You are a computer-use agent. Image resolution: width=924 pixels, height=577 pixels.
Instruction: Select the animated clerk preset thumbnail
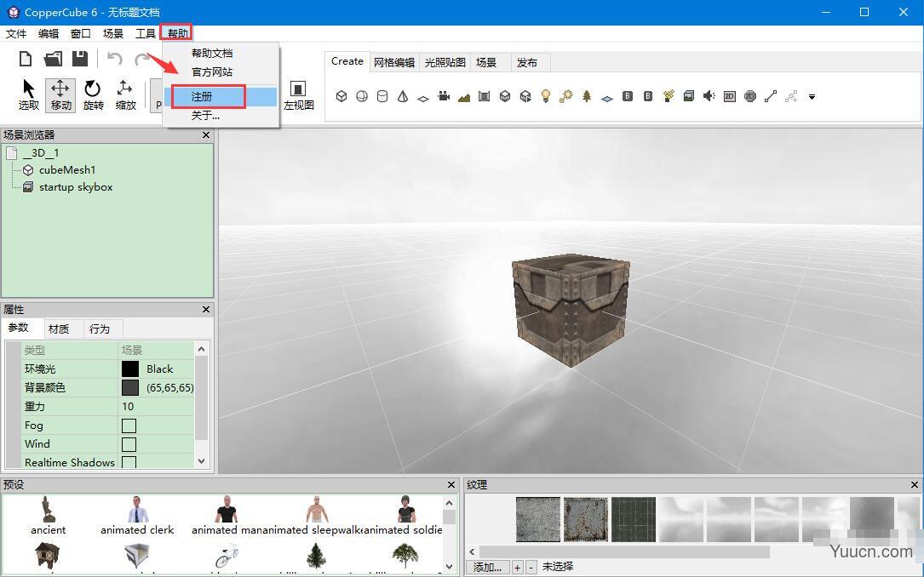(136, 509)
